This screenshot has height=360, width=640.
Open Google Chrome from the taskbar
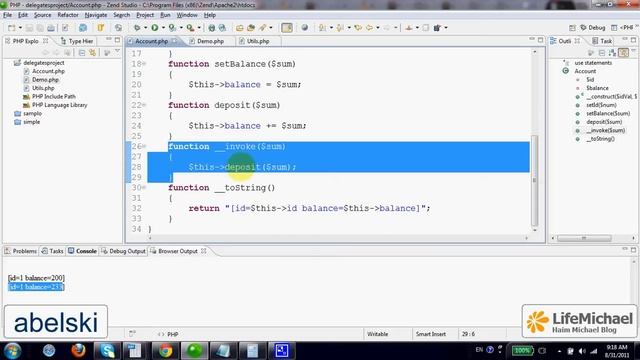coord(166,351)
